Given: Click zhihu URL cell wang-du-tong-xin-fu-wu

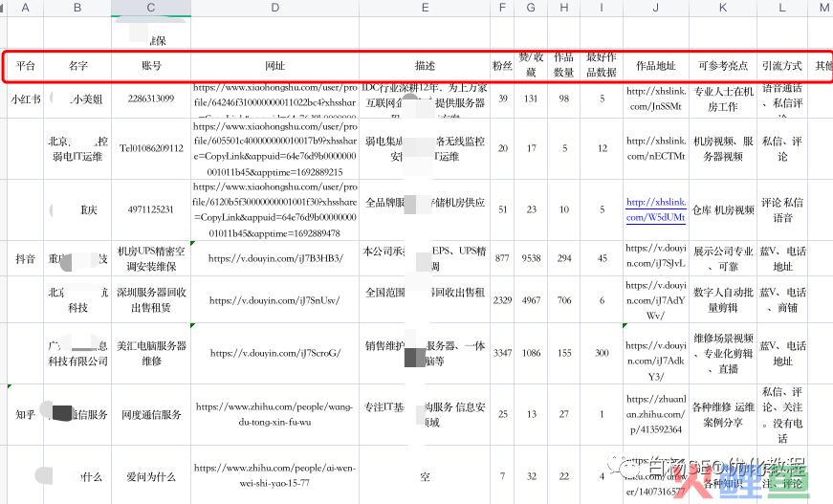Looking at the screenshot, I should 274,415.
